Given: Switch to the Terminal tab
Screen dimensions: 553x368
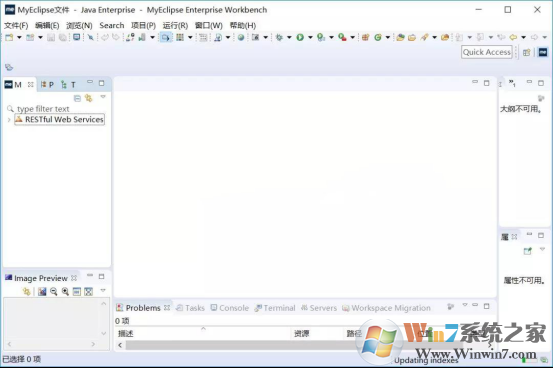Looking at the screenshot, I should [x=275, y=308].
